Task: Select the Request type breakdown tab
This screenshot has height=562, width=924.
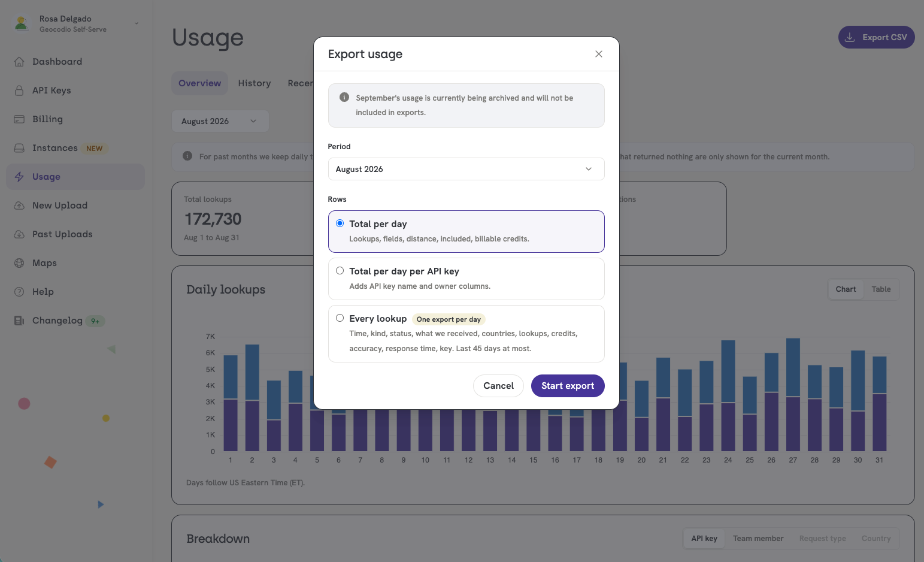Action: point(822,539)
